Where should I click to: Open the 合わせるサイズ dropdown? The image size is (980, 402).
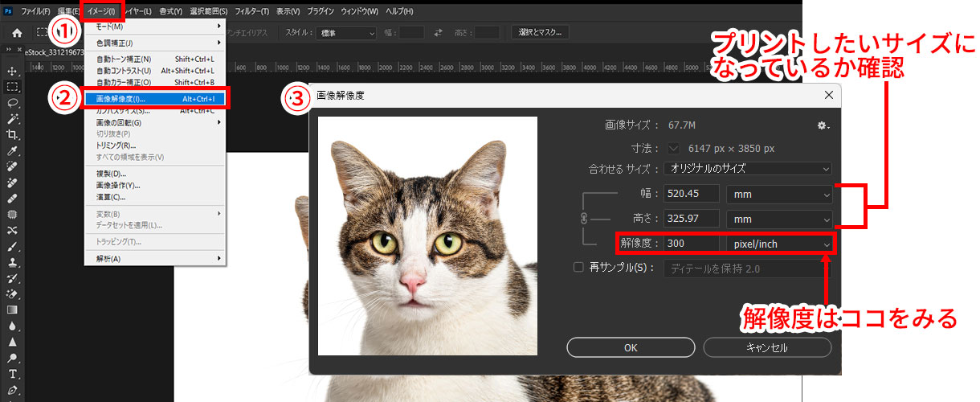pos(748,169)
